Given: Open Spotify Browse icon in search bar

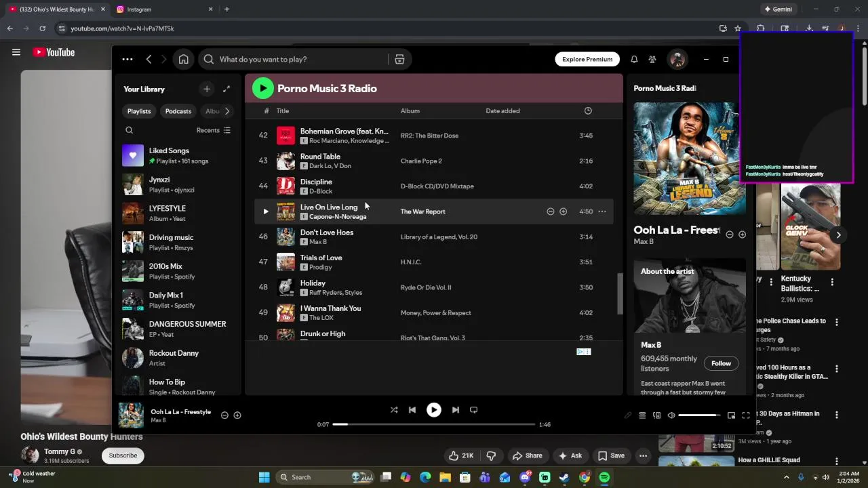Looking at the screenshot, I should pyautogui.click(x=399, y=60).
